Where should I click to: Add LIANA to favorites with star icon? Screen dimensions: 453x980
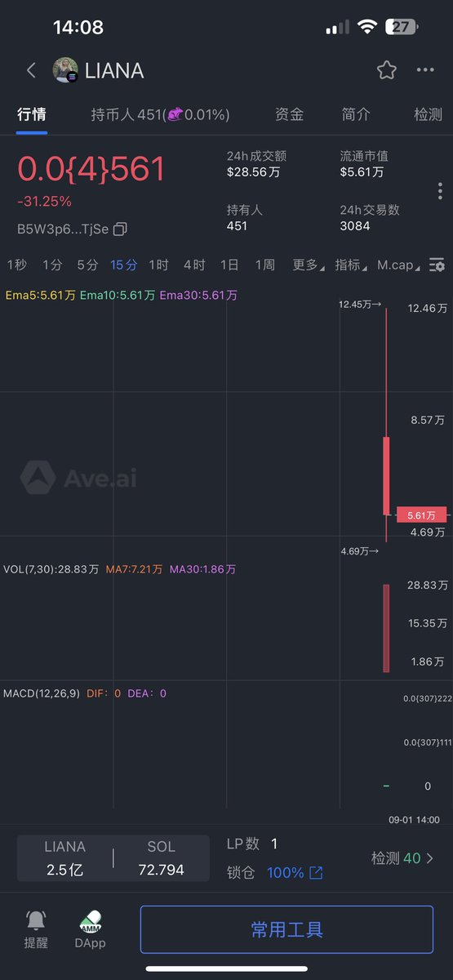tap(387, 70)
